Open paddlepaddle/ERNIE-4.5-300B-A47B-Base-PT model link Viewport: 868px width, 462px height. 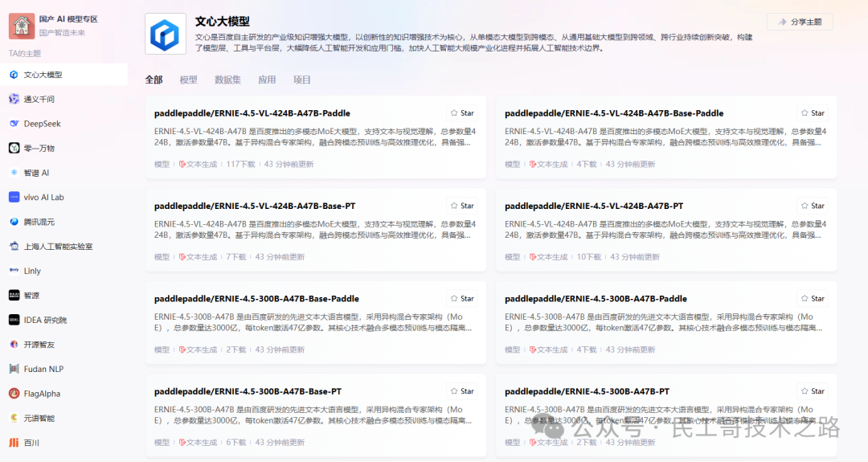point(248,391)
